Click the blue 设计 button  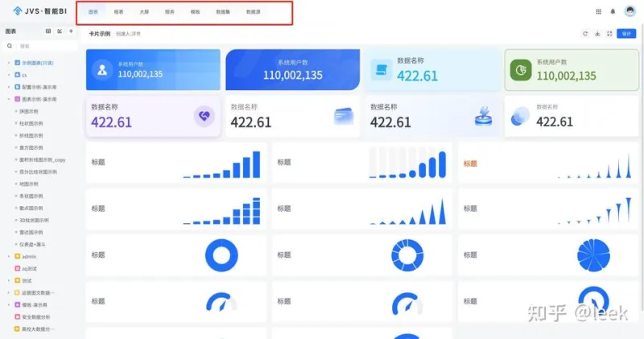pyautogui.click(x=626, y=34)
